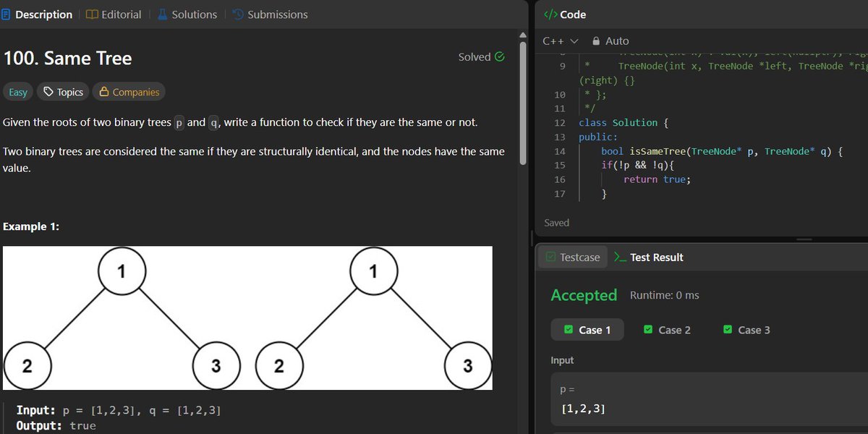The image size is (868, 434).
Task: Click the Test Result terminal icon
Action: coord(619,257)
